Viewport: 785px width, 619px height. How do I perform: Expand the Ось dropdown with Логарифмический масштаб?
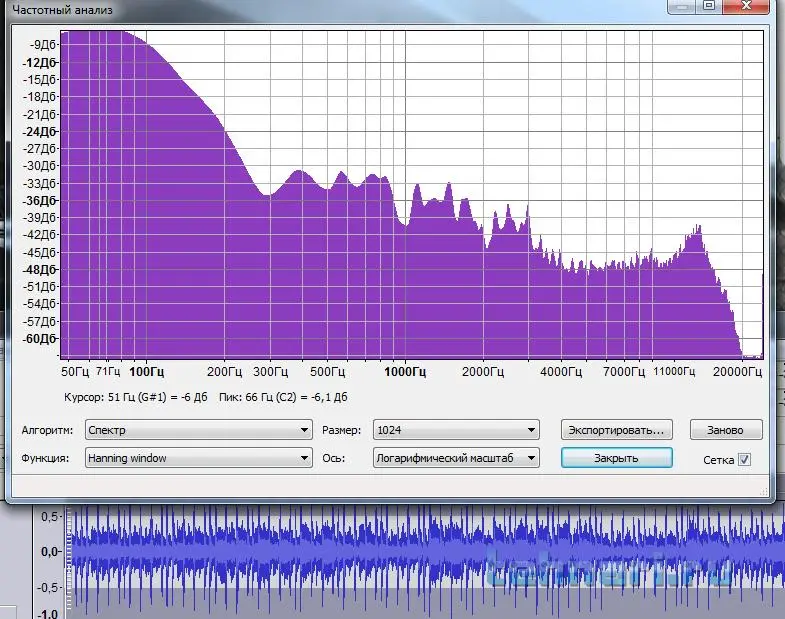(455, 458)
